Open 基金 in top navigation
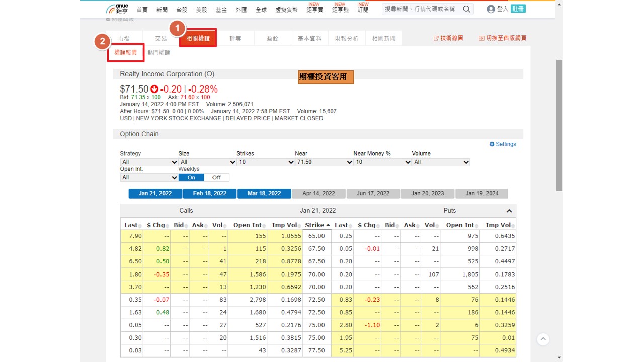The height and width of the screenshot is (362, 644). click(221, 10)
